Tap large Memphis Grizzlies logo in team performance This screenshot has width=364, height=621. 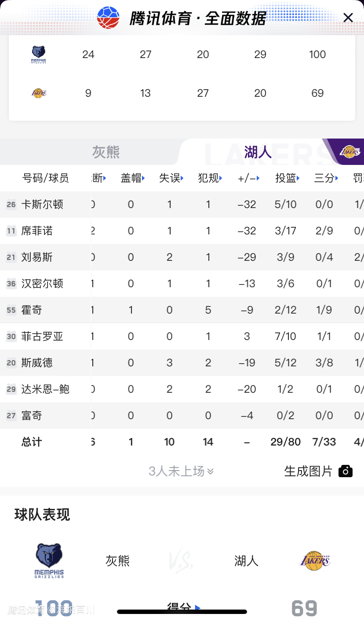click(x=49, y=560)
